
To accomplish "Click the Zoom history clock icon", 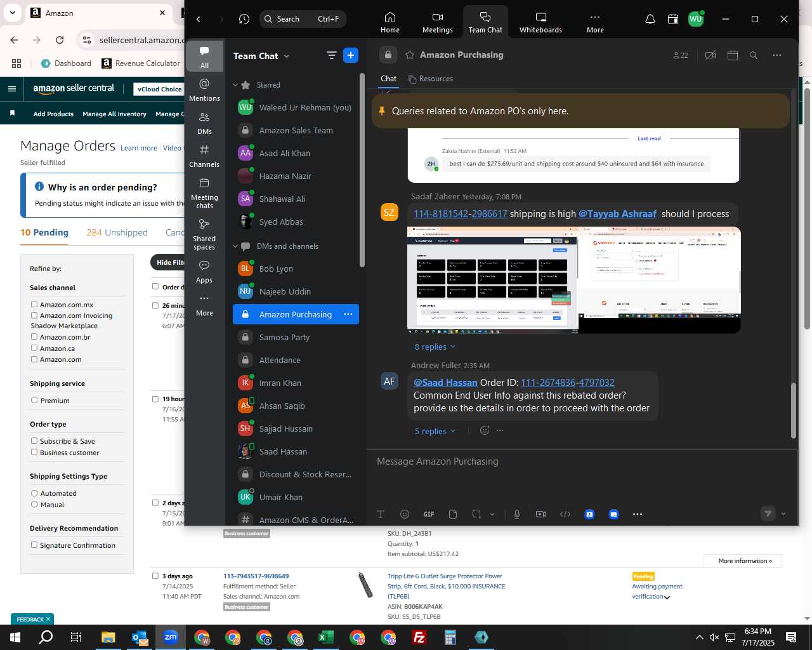I will click(x=244, y=19).
